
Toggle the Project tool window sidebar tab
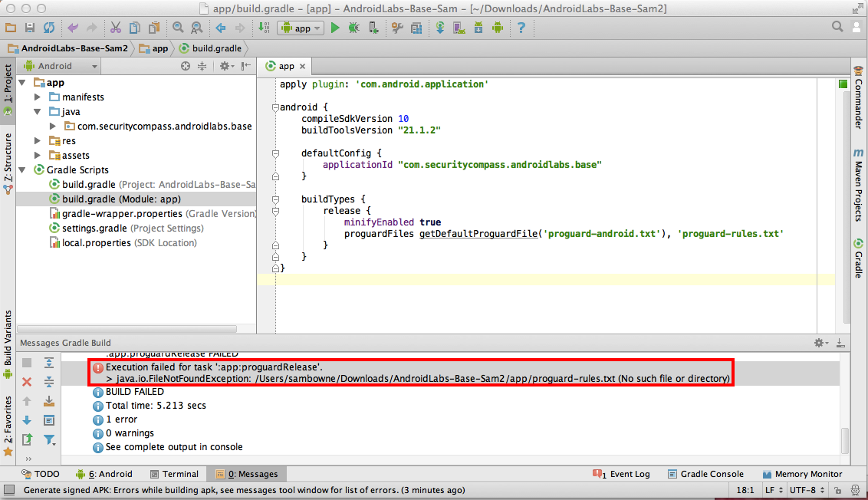click(x=8, y=84)
